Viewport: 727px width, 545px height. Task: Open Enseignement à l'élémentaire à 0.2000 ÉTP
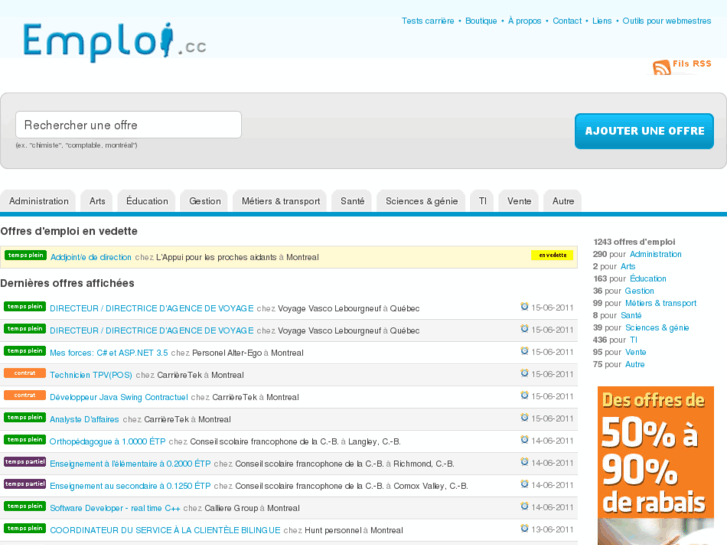pos(130,464)
